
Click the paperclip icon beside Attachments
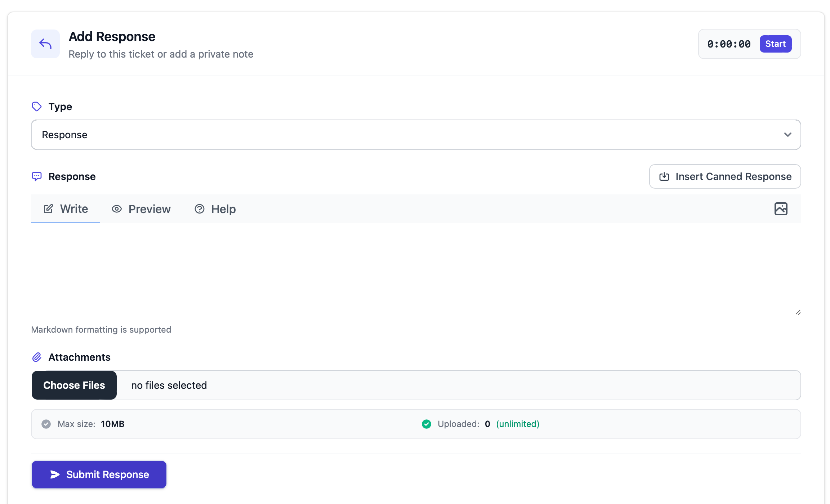point(37,357)
